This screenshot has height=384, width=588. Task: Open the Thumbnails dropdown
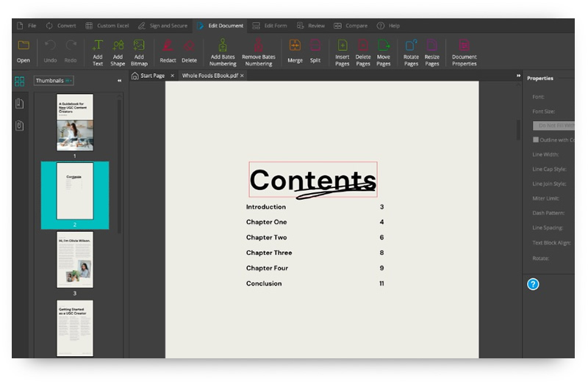54,81
